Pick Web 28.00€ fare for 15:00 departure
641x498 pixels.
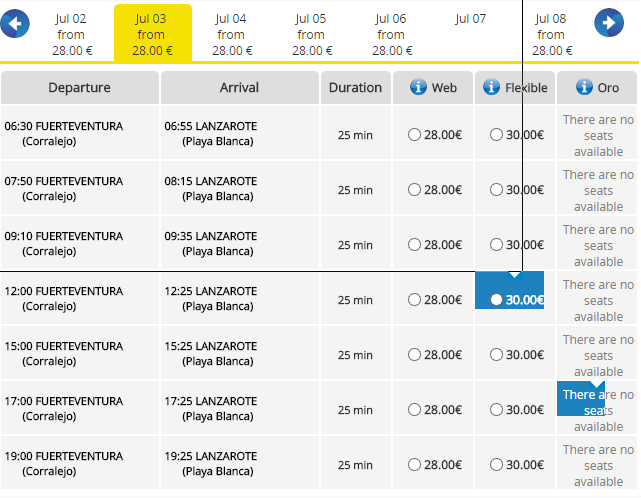[x=414, y=354]
